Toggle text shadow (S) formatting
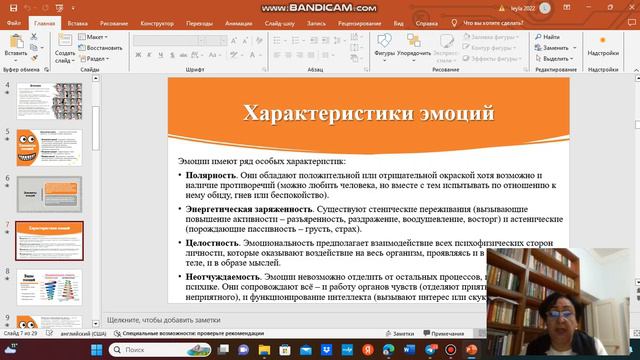This screenshot has height=360, width=640. [172, 55]
